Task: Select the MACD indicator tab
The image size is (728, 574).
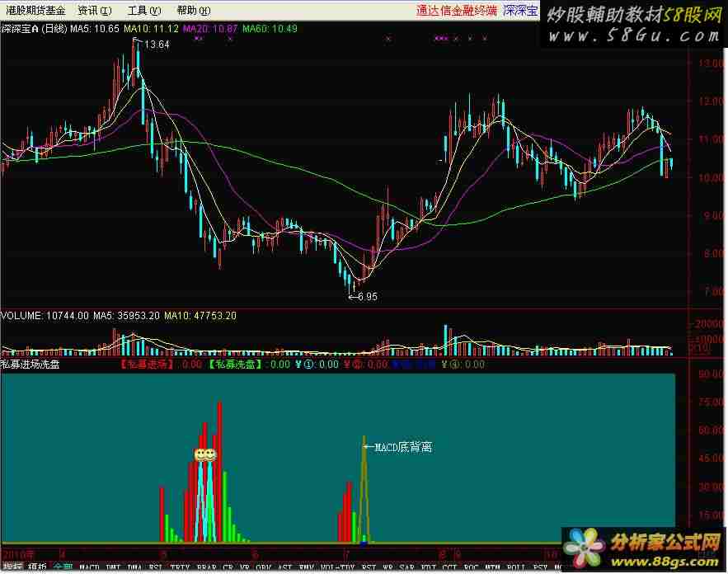Action: 89,567
